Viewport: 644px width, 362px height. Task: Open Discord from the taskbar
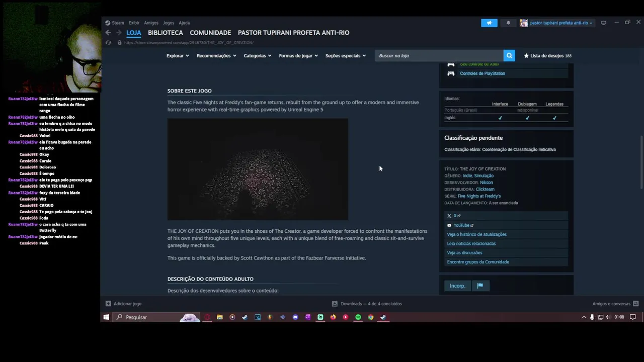pyautogui.click(x=295, y=317)
